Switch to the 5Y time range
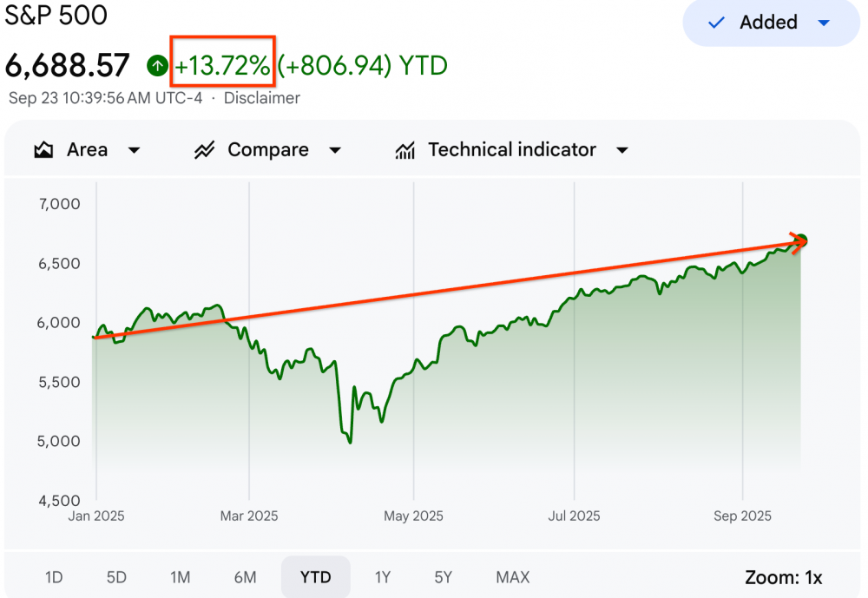 [444, 577]
